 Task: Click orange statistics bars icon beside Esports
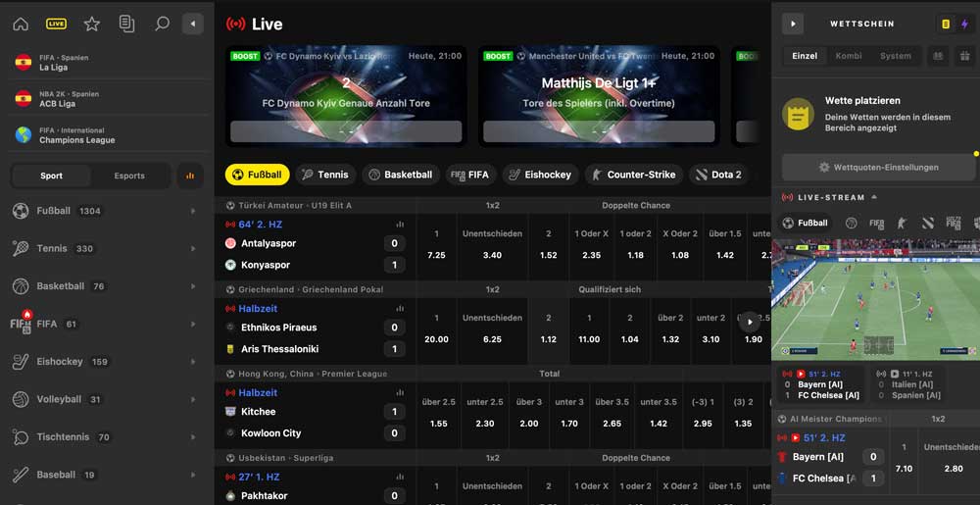190,176
